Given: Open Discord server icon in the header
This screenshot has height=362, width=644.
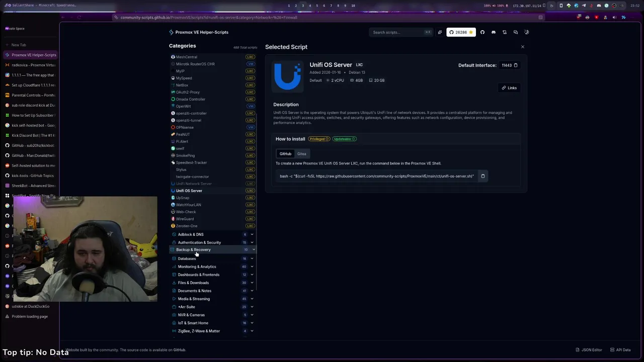Looking at the screenshot, I should click(494, 32).
